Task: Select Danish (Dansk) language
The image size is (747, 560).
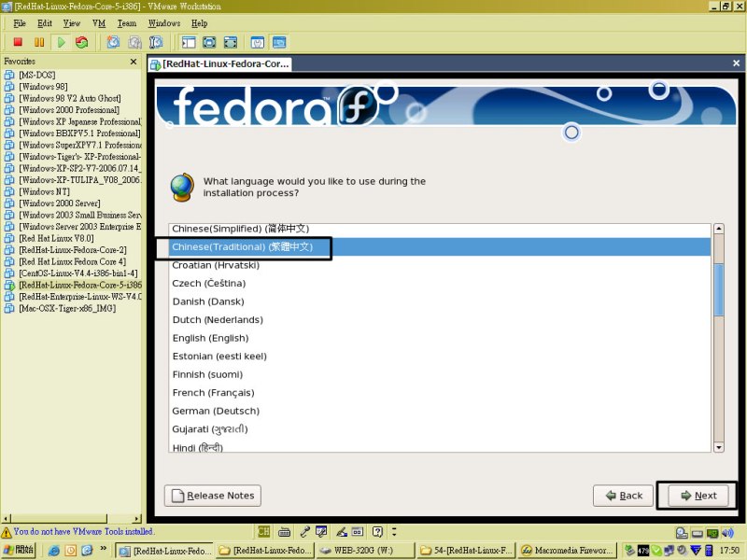Action: click(440, 301)
